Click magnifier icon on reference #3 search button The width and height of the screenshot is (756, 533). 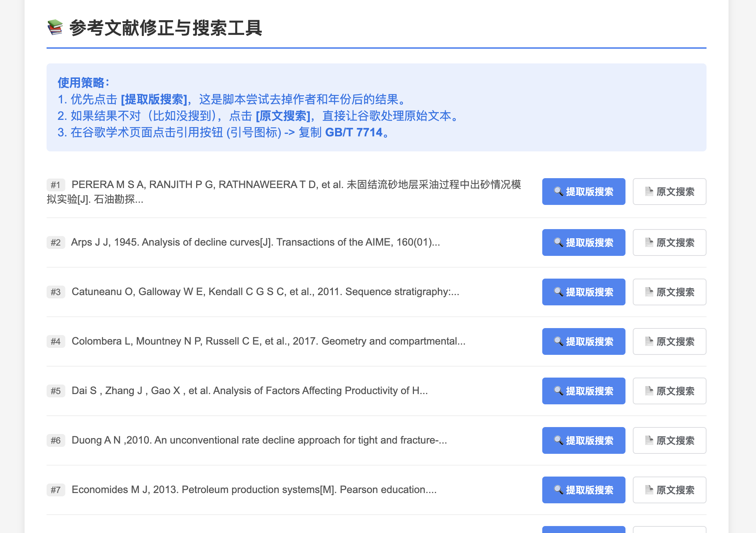[x=558, y=292]
